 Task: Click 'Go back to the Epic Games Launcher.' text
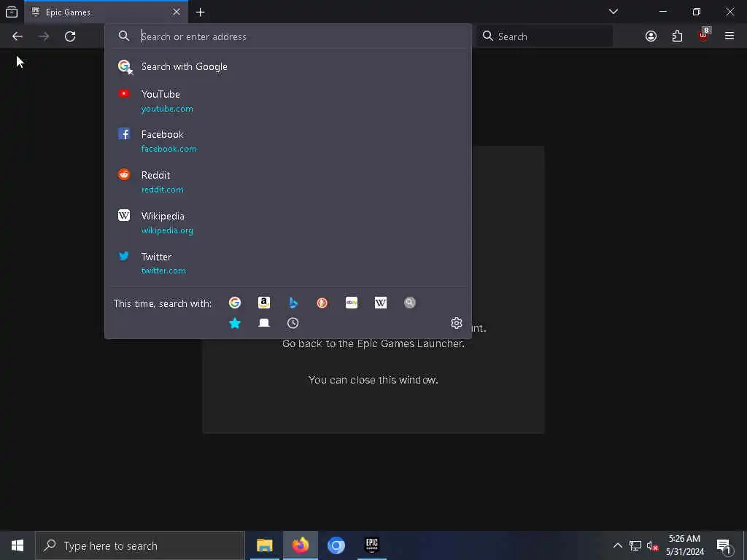click(373, 344)
